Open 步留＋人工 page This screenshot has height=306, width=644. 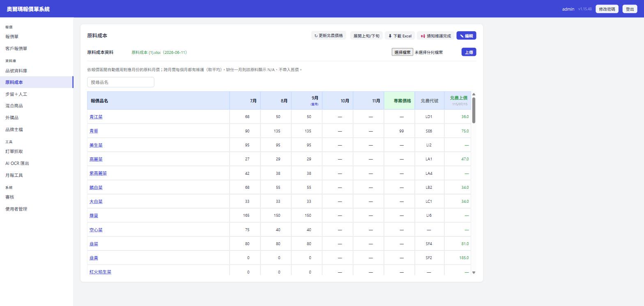[x=37, y=94]
